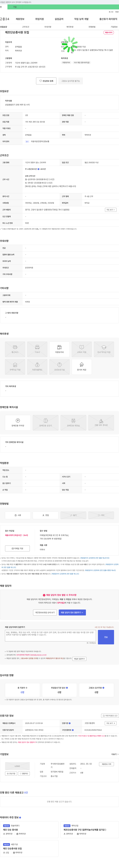This screenshot has height=868, width=119.
Task: Open the 출산휴가·육아휴직 menu
Action: tap(108, 19)
